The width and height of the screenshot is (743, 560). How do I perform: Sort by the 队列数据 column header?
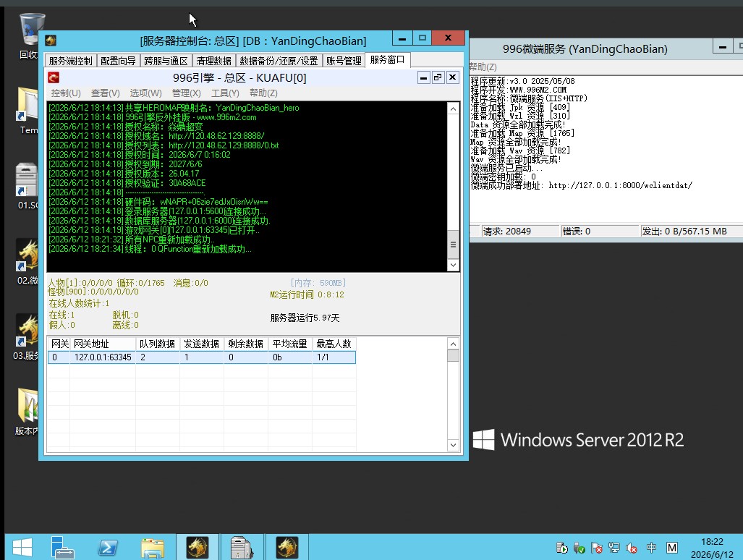tap(157, 344)
